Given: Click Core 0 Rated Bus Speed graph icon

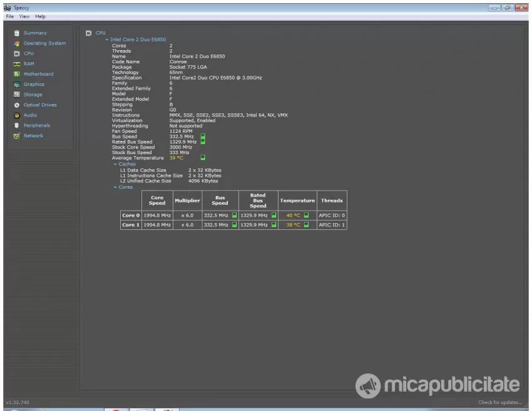Looking at the screenshot, I should (x=274, y=215).
